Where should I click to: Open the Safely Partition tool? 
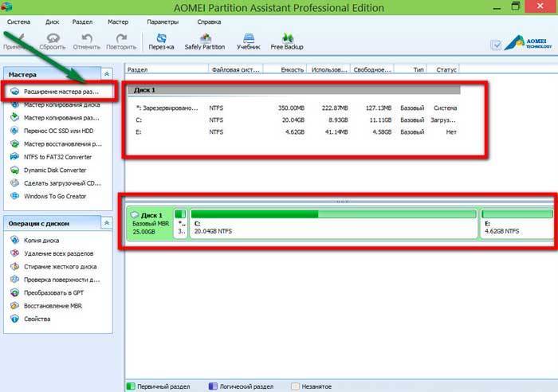click(x=205, y=41)
